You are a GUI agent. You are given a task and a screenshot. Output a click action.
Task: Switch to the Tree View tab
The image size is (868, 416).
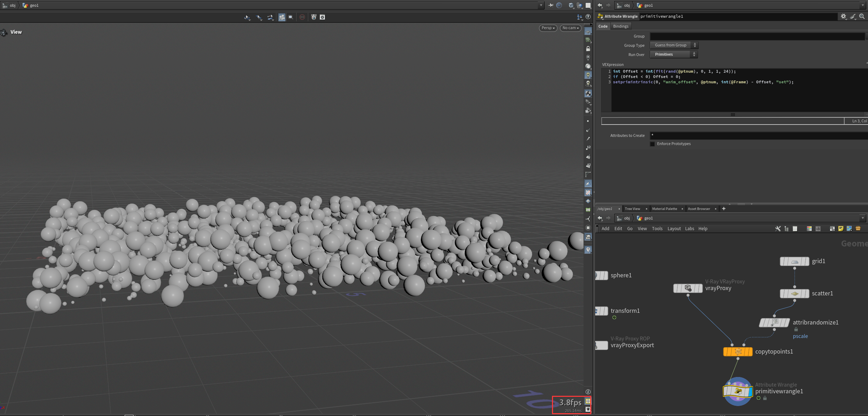[632, 209]
